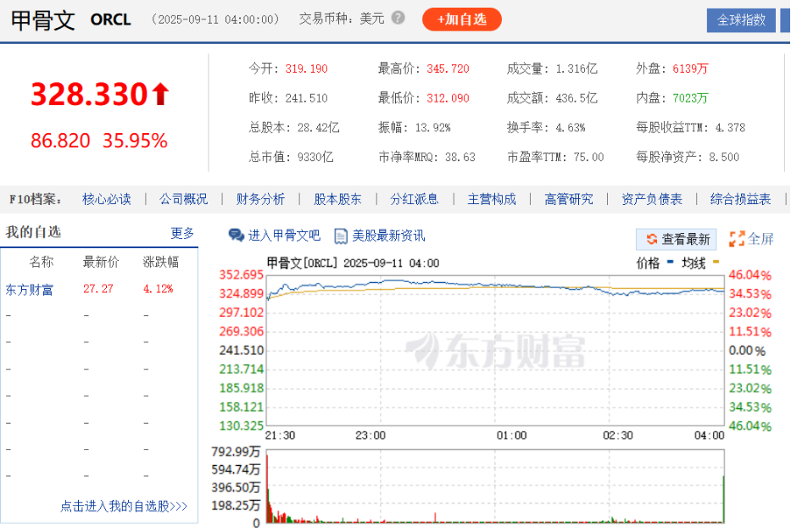
Task: Click the document icon for 美股最新资讯
Action: (x=341, y=236)
